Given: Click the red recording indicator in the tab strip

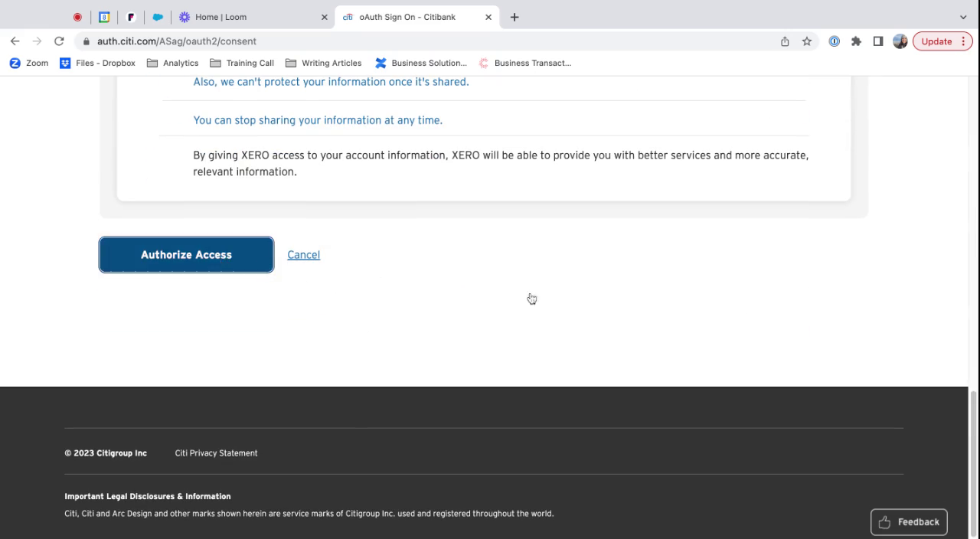Looking at the screenshot, I should tap(77, 16).
